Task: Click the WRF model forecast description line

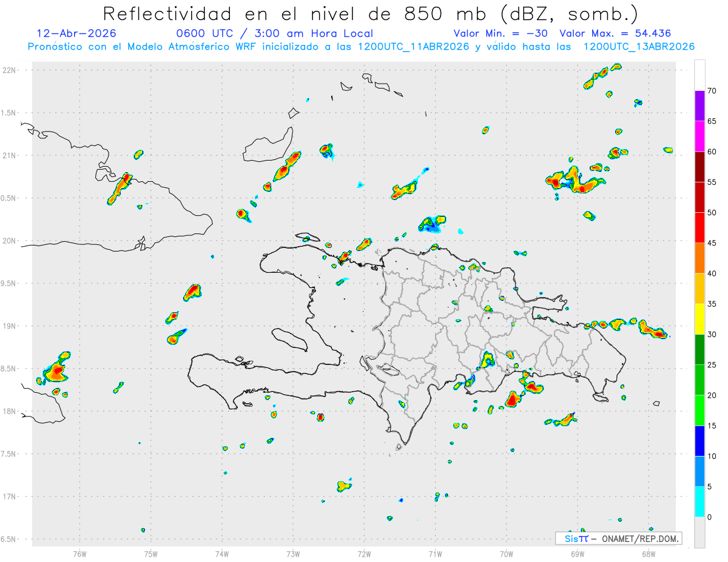Action: 361,47
